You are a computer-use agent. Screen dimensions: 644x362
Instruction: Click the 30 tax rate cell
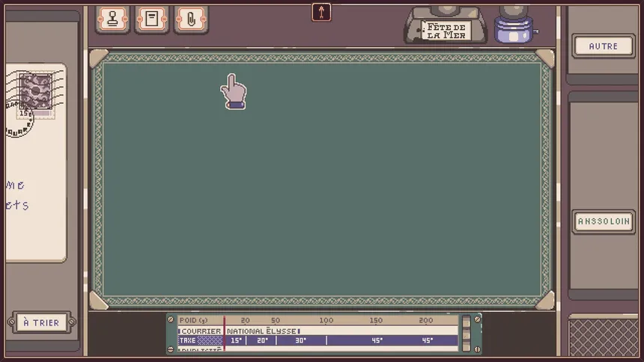coord(300,340)
